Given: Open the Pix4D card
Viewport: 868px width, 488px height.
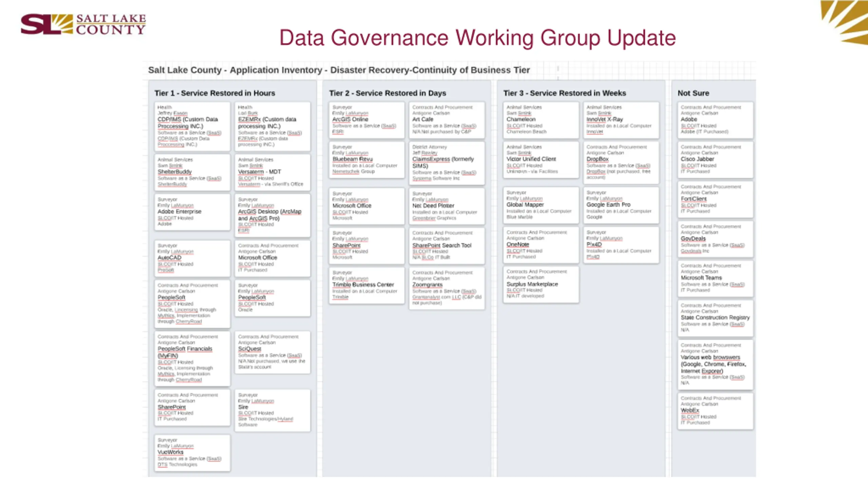Looking at the screenshot, I should tap(621, 245).
